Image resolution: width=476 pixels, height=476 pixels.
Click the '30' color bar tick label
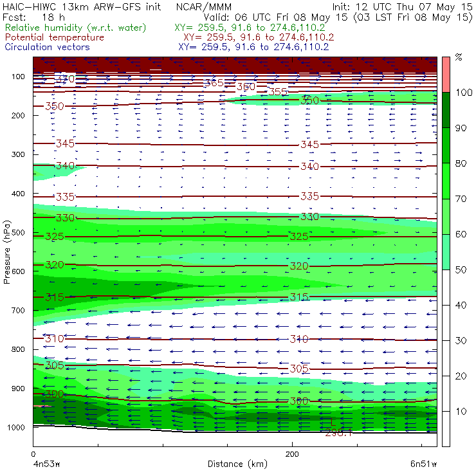coord(461,341)
